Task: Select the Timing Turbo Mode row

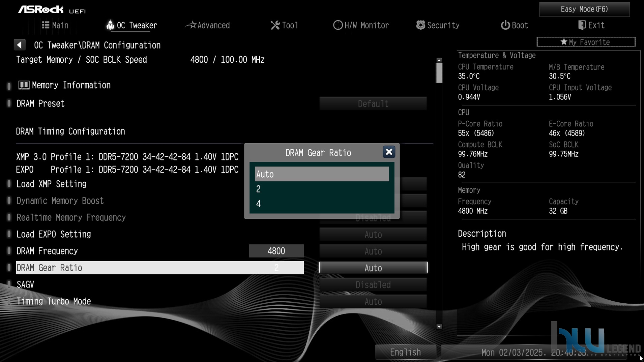Action: click(x=54, y=301)
